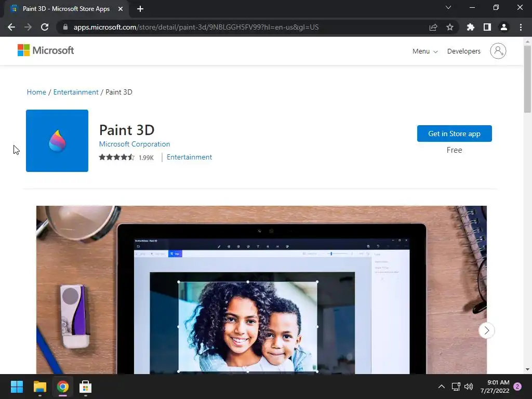Click Chrome icon on taskbar
The height and width of the screenshot is (399, 532).
tap(63, 387)
